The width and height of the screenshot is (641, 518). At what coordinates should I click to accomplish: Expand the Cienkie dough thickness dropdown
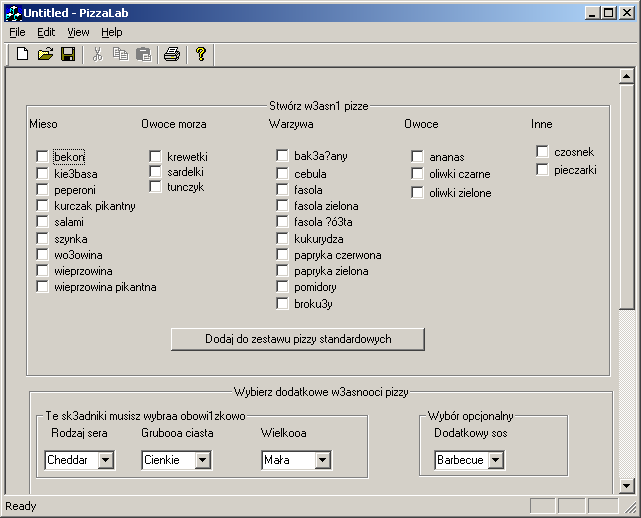202,460
